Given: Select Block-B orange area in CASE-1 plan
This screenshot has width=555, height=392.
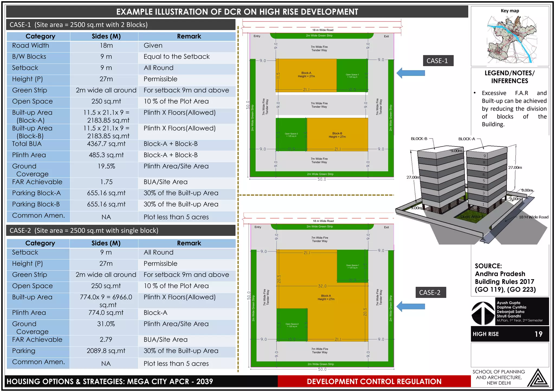Looking at the screenshot, I should coord(337,134).
